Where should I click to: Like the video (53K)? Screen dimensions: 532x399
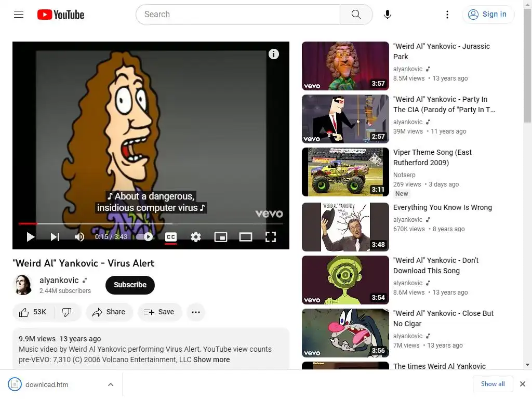click(x=33, y=312)
